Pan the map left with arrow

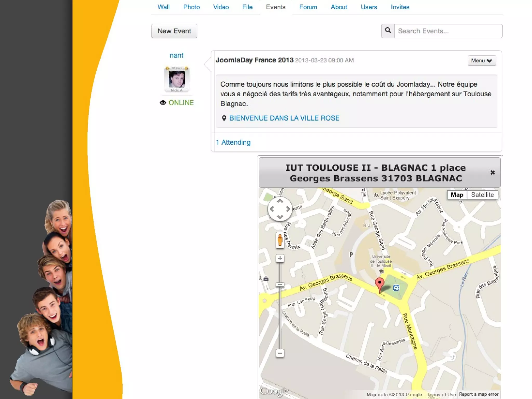tap(272, 209)
